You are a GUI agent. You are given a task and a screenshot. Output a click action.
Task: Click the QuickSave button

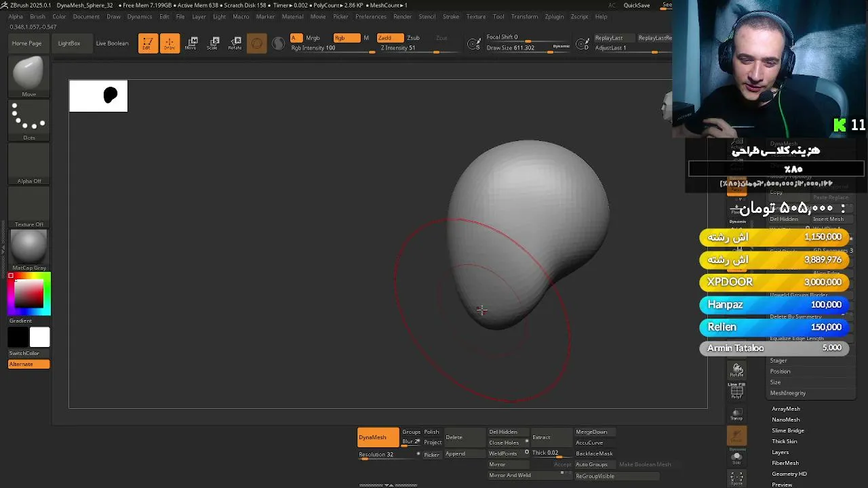point(637,5)
